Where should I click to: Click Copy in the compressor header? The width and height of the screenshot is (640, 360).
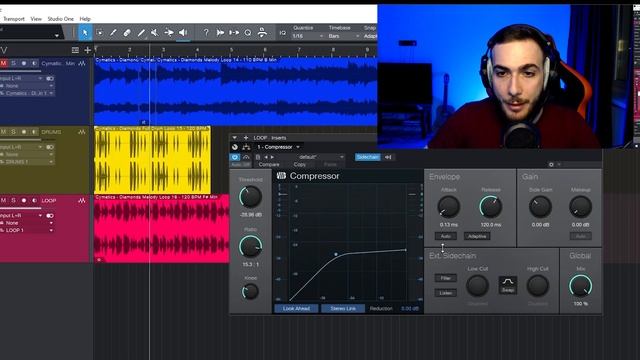[300, 164]
